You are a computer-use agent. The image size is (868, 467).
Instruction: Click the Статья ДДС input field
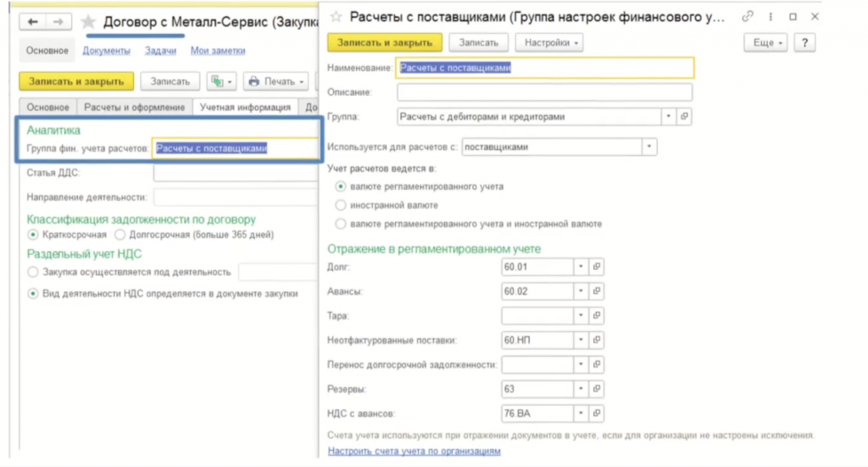pos(236,173)
